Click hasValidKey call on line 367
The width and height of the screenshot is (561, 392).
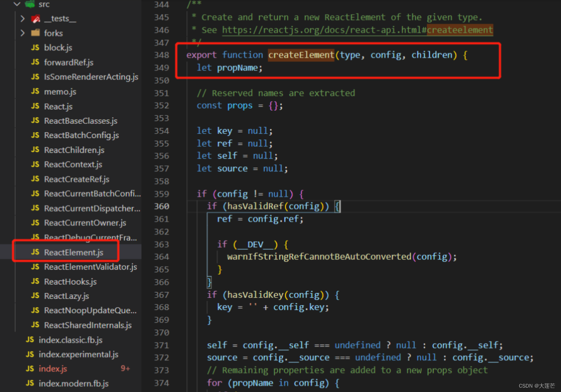255,294
